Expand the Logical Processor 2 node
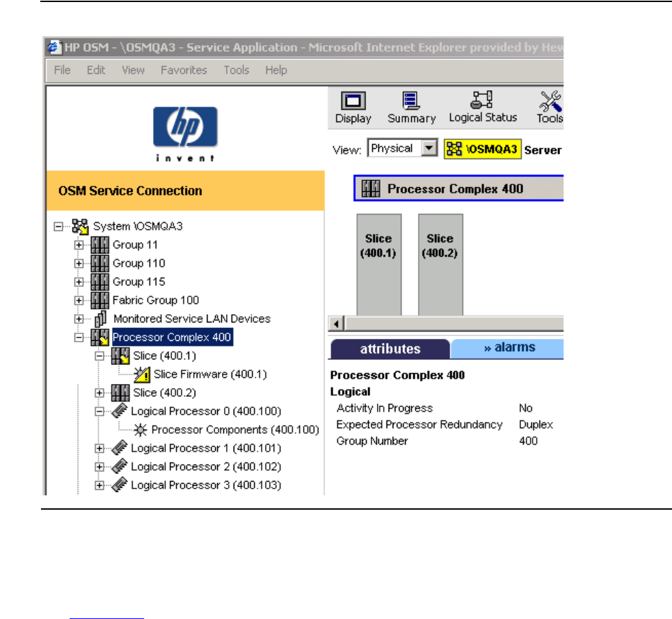The height and width of the screenshot is (619, 672). [x=100, y=467]
